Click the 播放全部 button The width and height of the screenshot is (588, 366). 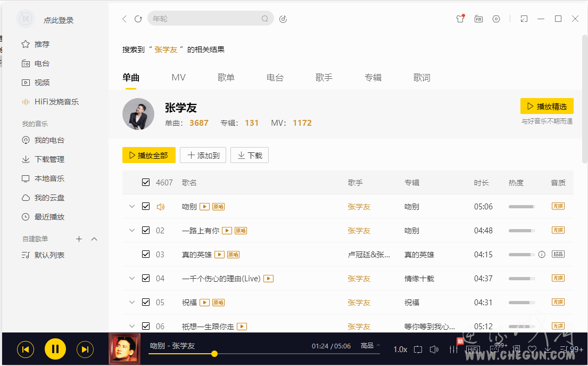tap(149, 155)
